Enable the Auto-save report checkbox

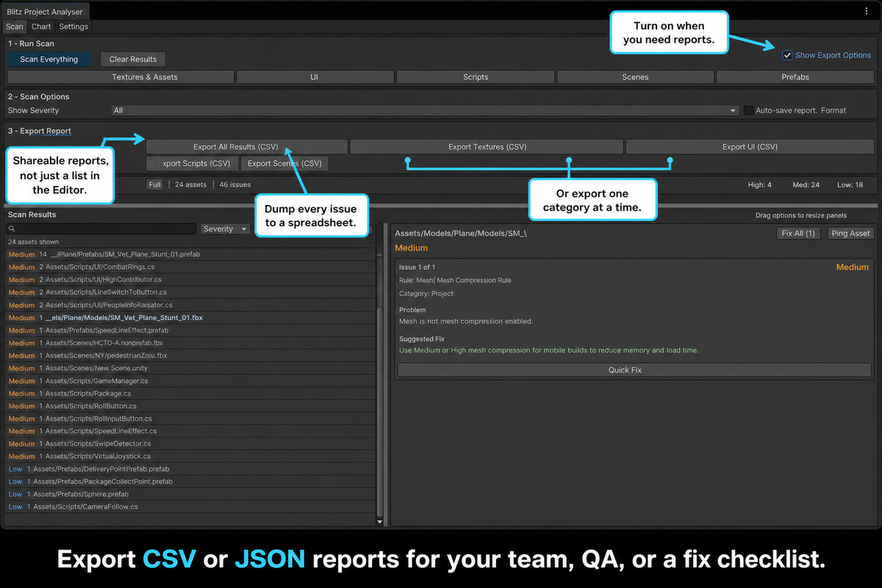[x=749, y=110]
